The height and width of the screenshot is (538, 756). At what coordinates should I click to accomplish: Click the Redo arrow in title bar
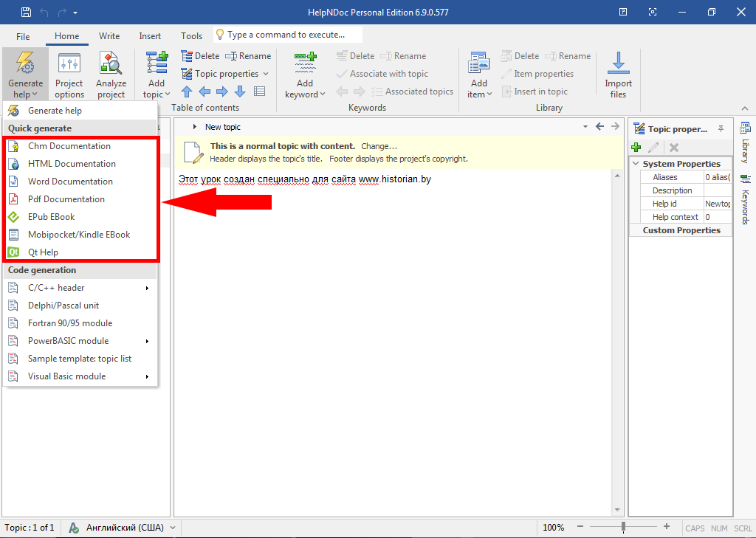[62, 13]
